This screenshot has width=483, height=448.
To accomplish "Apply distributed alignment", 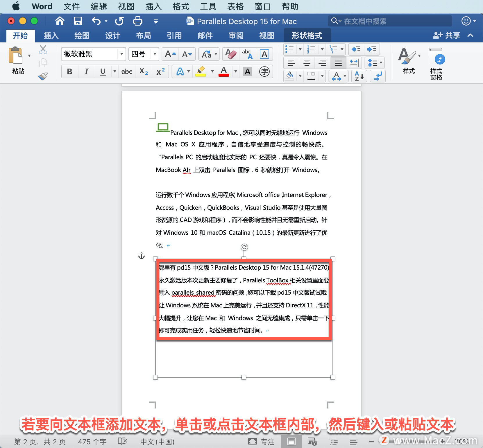I will click(354, 63).
